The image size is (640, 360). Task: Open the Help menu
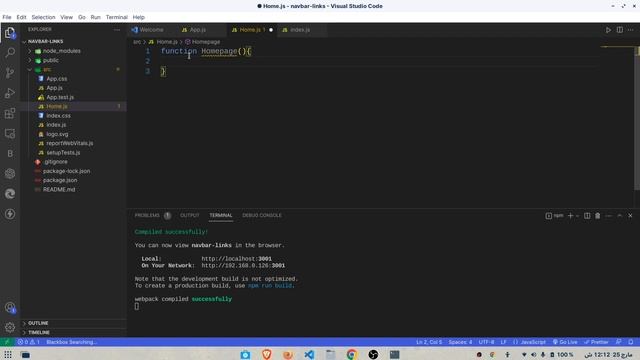click(138, 17)
